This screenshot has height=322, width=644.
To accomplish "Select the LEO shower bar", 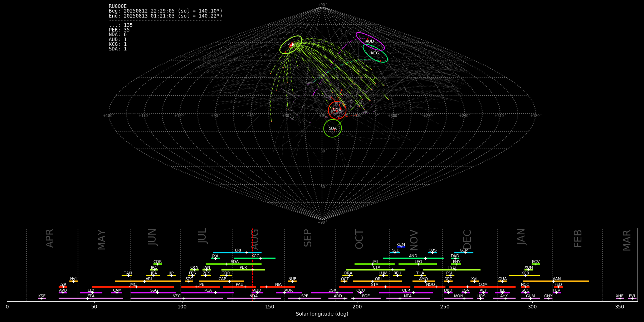I will tap(418, 264).
